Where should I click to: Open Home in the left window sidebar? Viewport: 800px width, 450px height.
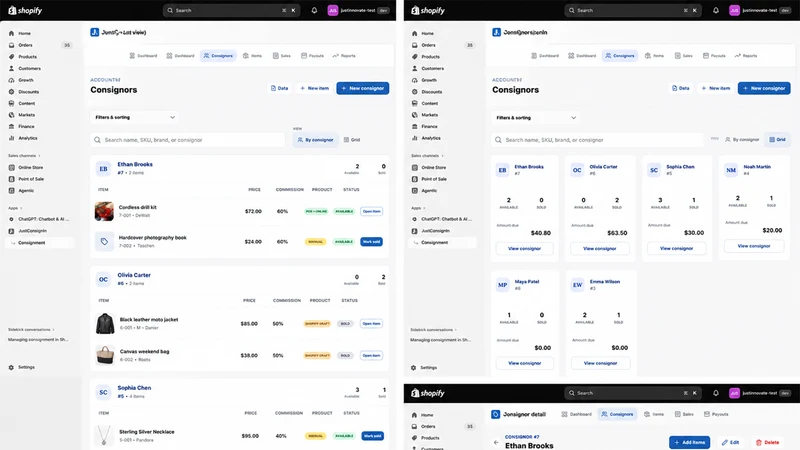[x=24, y=33]
